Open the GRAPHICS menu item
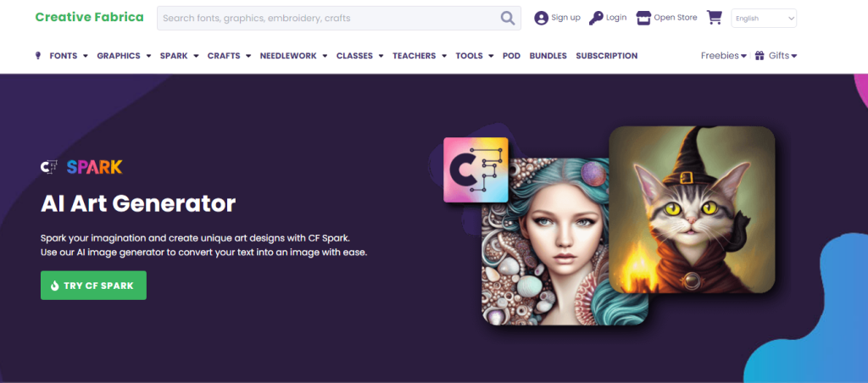This screenshot has height=383, width=868. click(x=119, y=56)
